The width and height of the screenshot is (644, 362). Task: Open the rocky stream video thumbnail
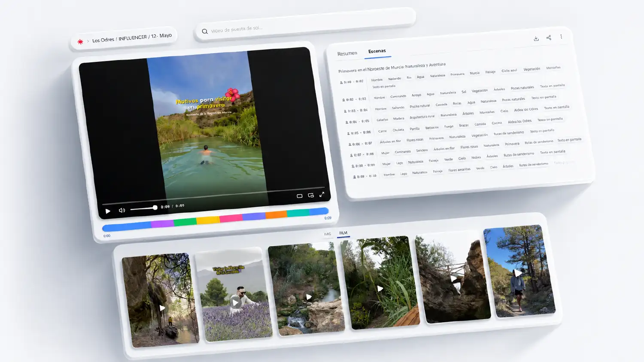(307, 289)
